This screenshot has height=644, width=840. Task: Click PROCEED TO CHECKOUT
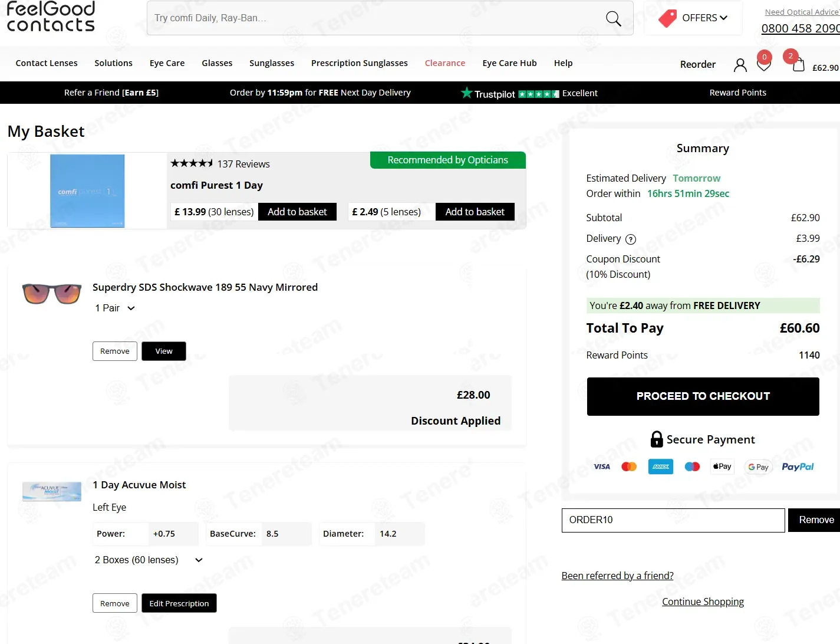(703, 396)
